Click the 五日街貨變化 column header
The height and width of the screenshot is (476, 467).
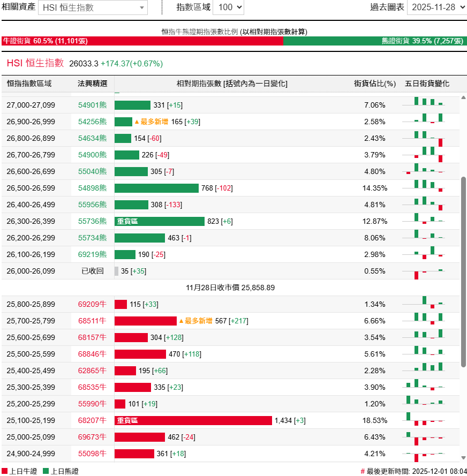427,85
